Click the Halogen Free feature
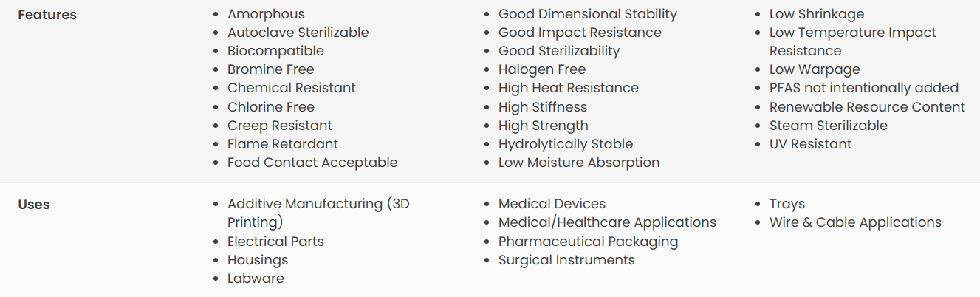The width and height of the screenshot is (980, 297). coord(542,69)
